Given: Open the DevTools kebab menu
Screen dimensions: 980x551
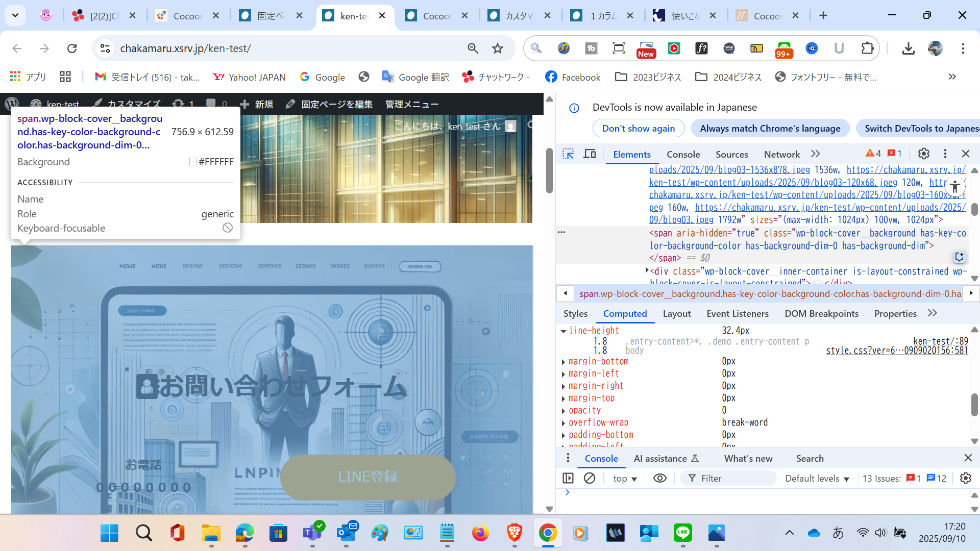Looking at the screenshot, I should (945, 154).
